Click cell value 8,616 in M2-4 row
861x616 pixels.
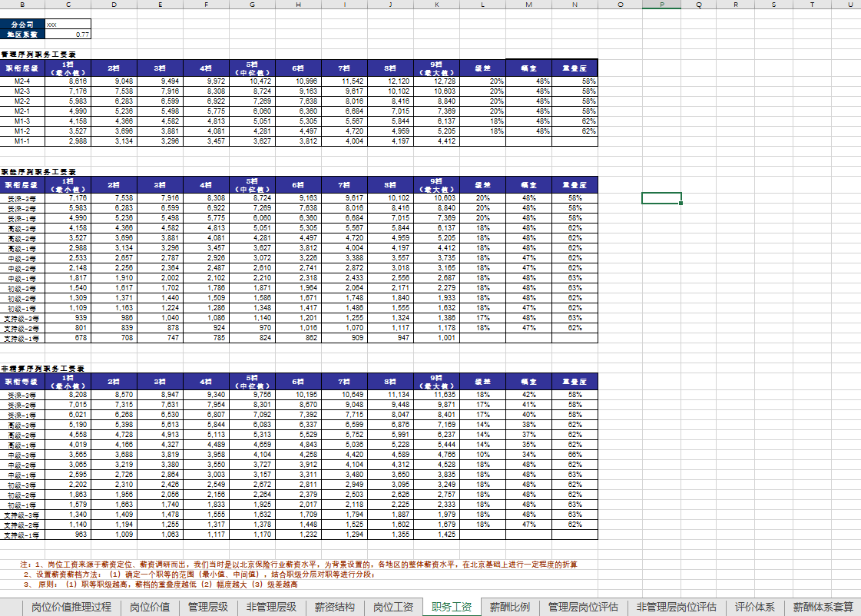(x=68, y=81)
